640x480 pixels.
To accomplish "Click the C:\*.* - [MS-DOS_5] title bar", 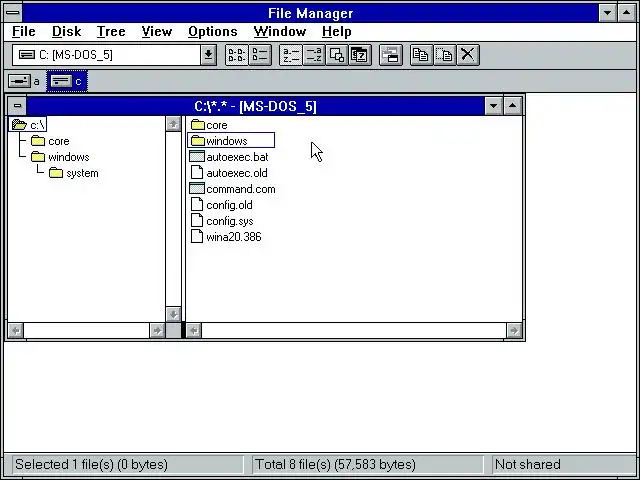I will point(255,106).
